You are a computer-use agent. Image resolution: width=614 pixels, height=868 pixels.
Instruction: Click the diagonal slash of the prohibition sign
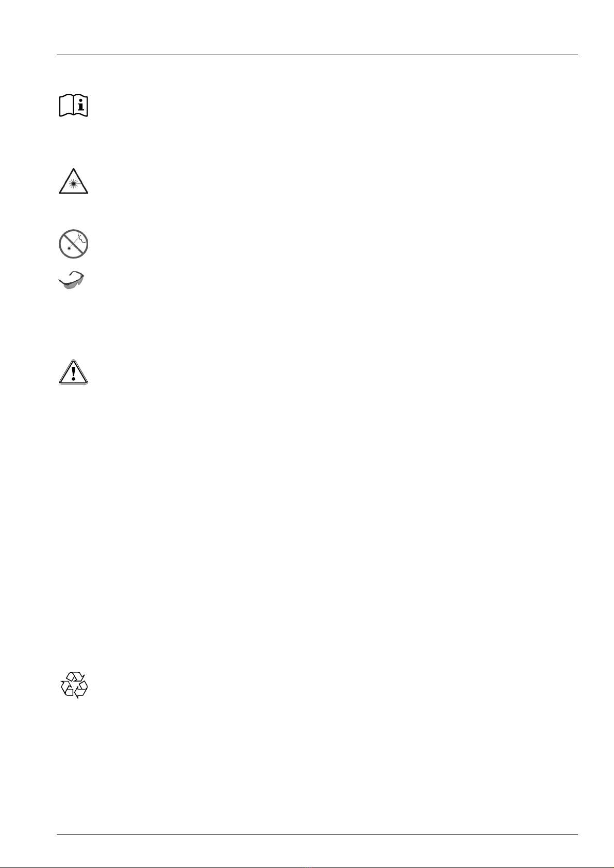point(73,244)
